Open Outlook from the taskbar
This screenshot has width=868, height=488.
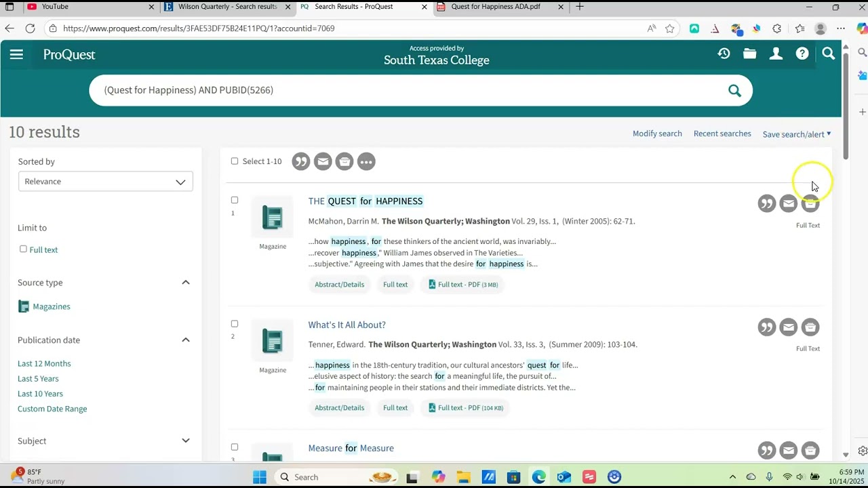click(564, 477)
